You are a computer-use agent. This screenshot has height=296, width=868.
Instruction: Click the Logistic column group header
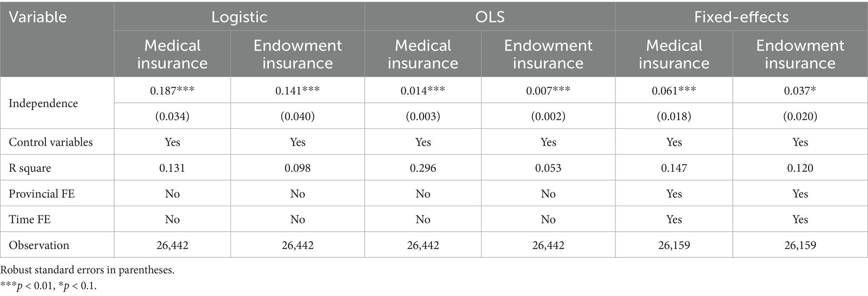(x=239, y=17)
